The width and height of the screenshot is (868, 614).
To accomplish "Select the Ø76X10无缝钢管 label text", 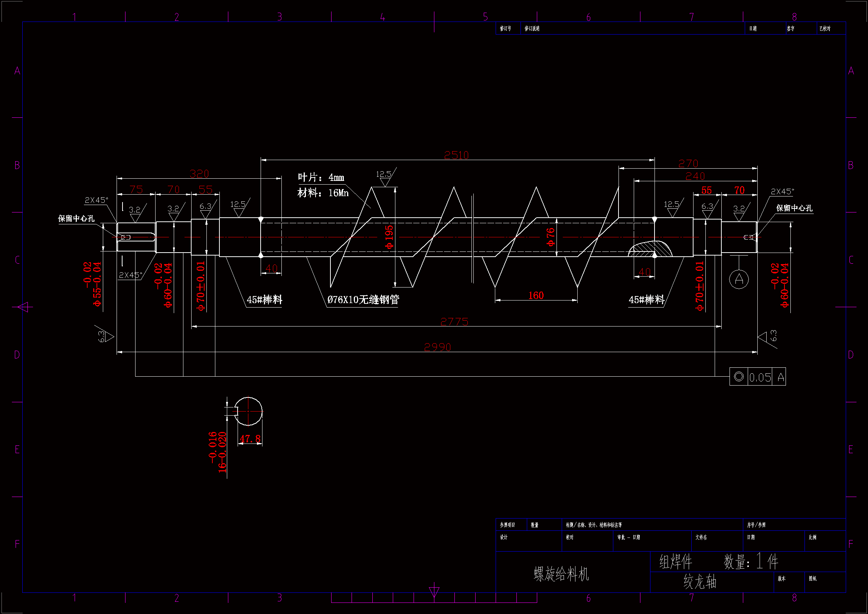I will pos(363,300).
